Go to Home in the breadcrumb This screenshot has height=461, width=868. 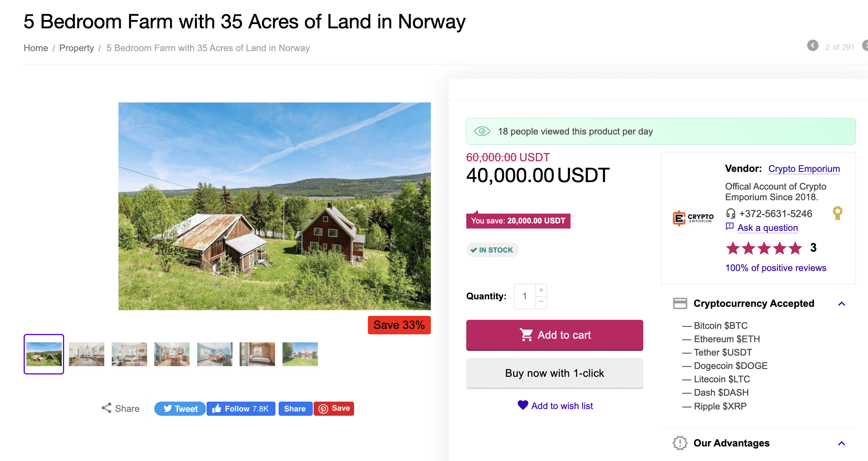point(36,48)
